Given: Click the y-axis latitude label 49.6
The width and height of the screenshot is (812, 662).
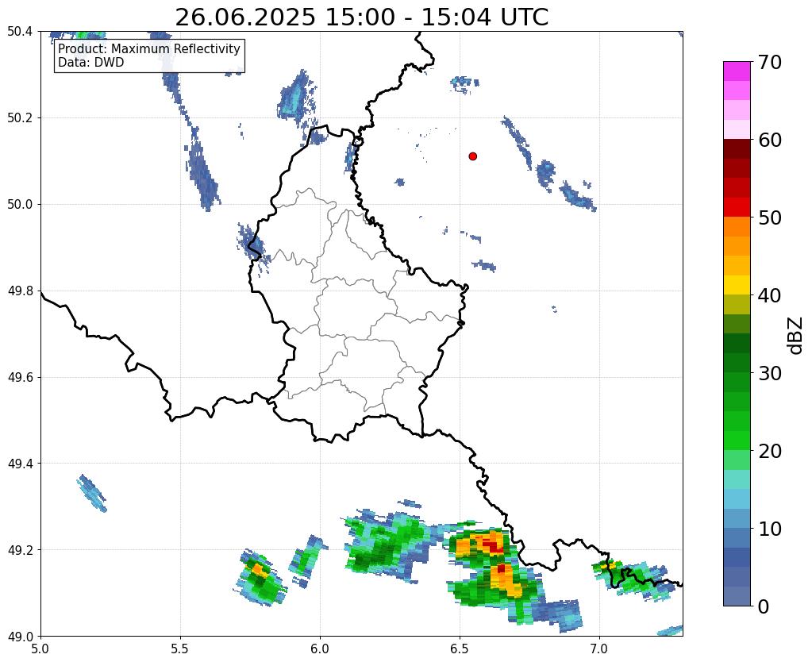Looking at the screenshot, I should click(x=20, y=378).
